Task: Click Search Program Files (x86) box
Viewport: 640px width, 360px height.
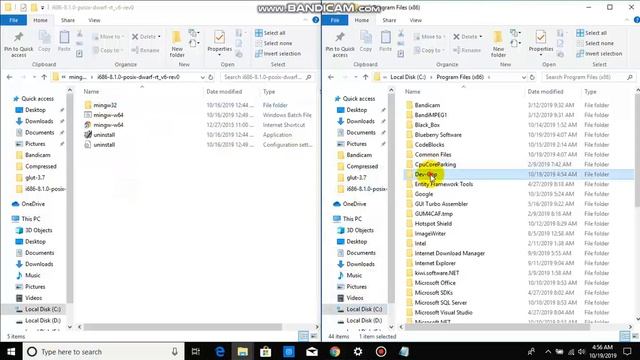Action: pos(589,77)
